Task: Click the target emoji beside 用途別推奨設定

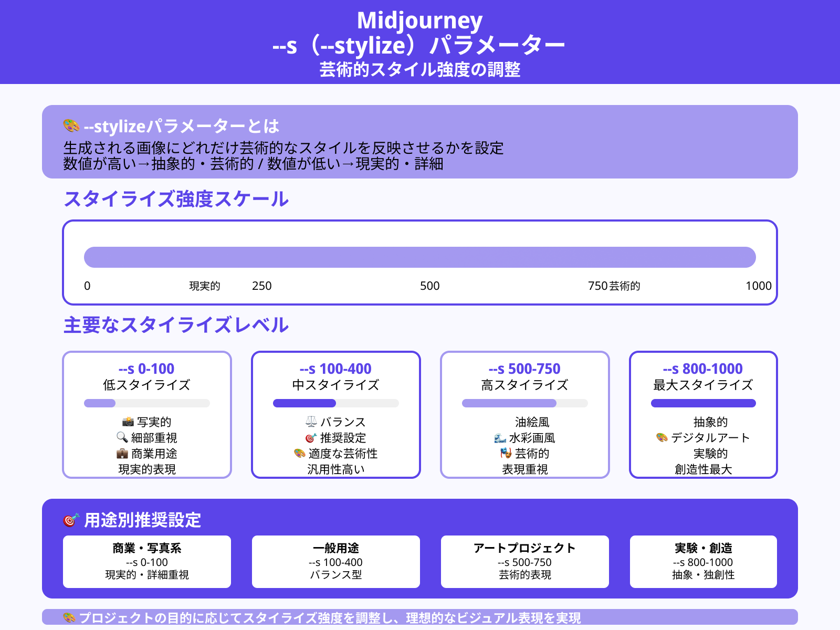Action: click(71, 520)
